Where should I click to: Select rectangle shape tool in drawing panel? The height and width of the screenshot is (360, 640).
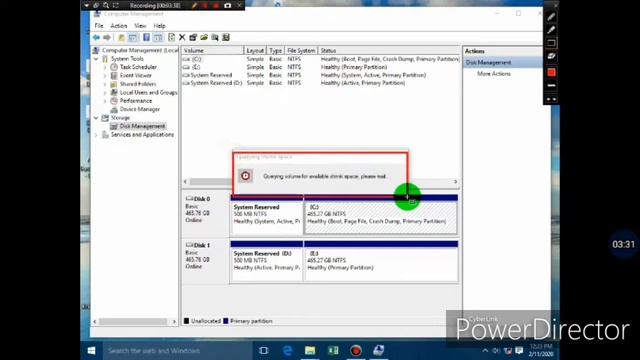pyautogui.click(x=551, y=43)
